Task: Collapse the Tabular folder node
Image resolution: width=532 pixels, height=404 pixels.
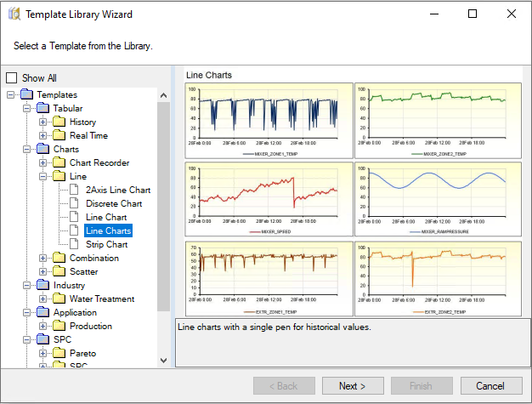Action: 27,109
